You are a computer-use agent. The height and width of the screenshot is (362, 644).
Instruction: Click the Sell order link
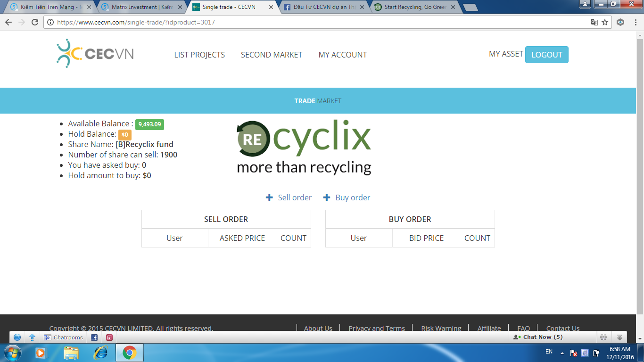coord(295,197)
